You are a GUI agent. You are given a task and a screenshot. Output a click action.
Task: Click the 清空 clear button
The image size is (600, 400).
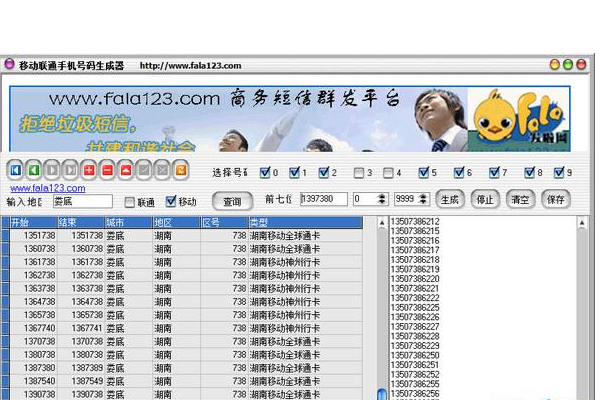tap(520, 199)
